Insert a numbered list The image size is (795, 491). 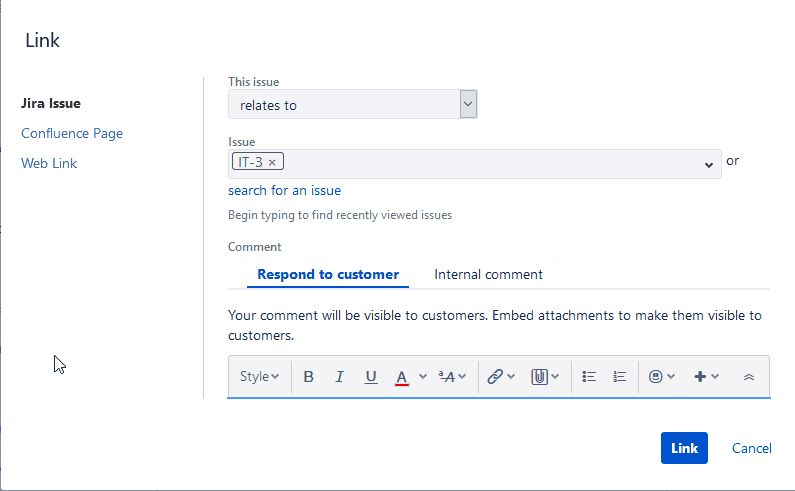619,377
